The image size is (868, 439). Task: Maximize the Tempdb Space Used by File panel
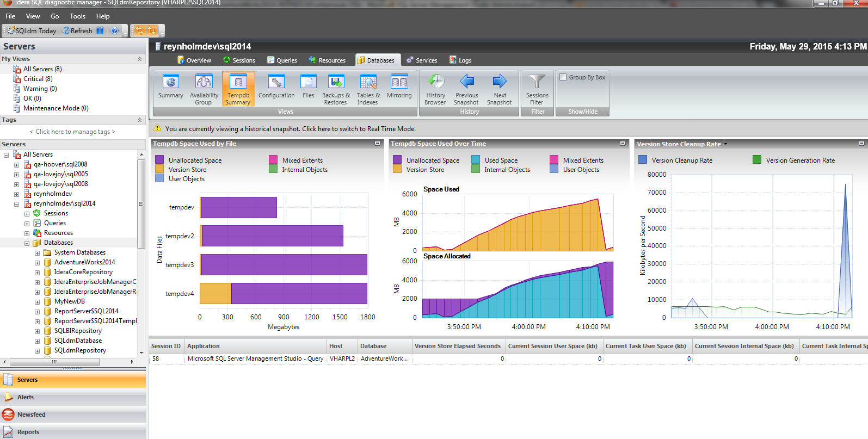(x=378, y=144)
